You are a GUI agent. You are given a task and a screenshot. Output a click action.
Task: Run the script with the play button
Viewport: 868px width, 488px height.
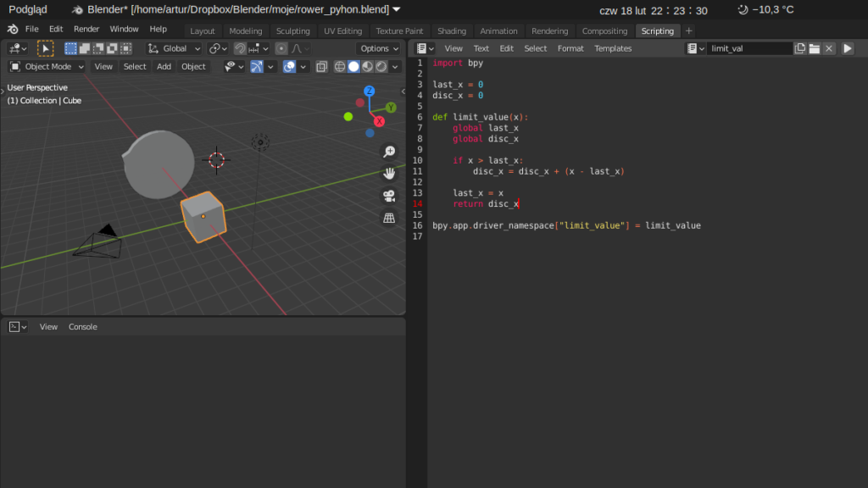pos(848,48)
